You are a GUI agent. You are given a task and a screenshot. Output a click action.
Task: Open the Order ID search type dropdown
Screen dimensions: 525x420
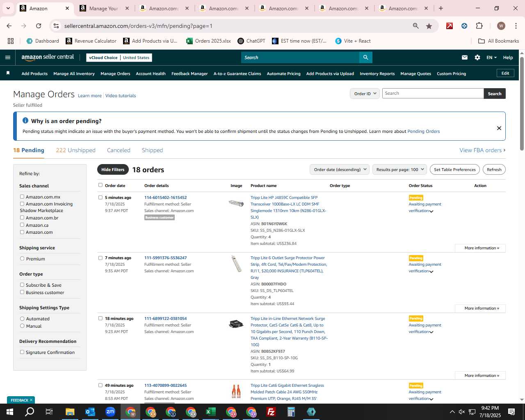point(364,94)
